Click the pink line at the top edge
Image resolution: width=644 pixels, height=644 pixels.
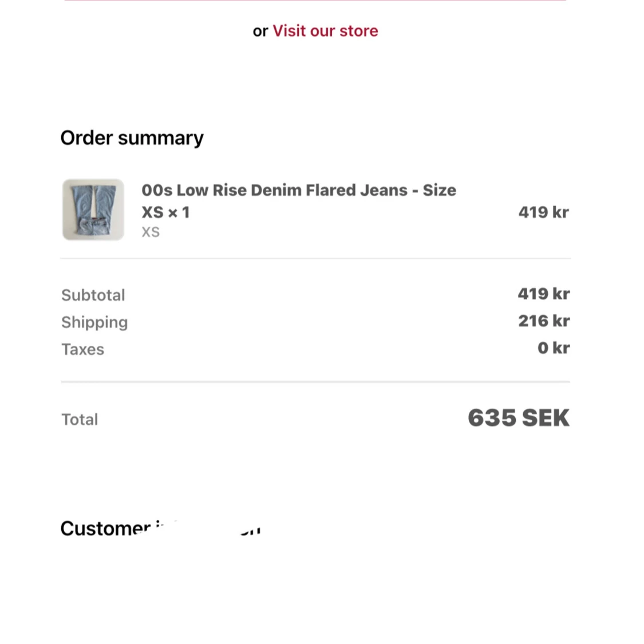315,1
